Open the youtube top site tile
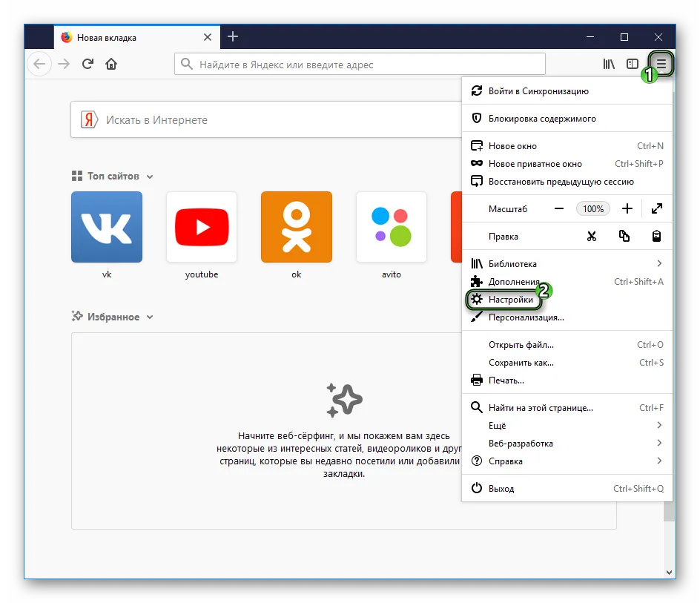This screenshot has height=603, width=700. point(202,227)
